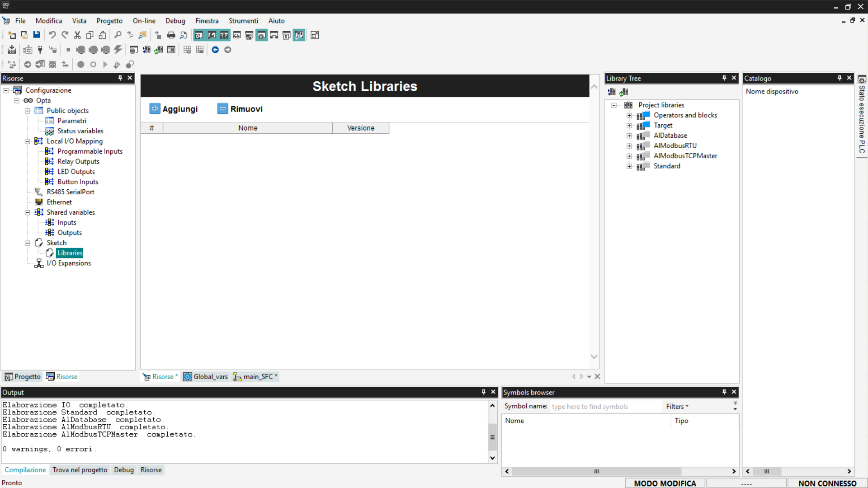This screenshot has height=488, width=868.
Task: Click the plug Connect to target icon
Action: [40, 50]
